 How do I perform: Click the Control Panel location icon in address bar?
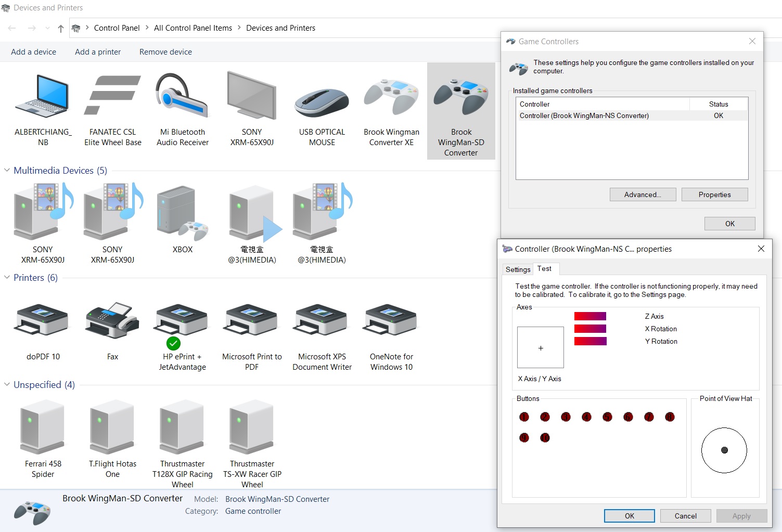[x=76, y=28]
